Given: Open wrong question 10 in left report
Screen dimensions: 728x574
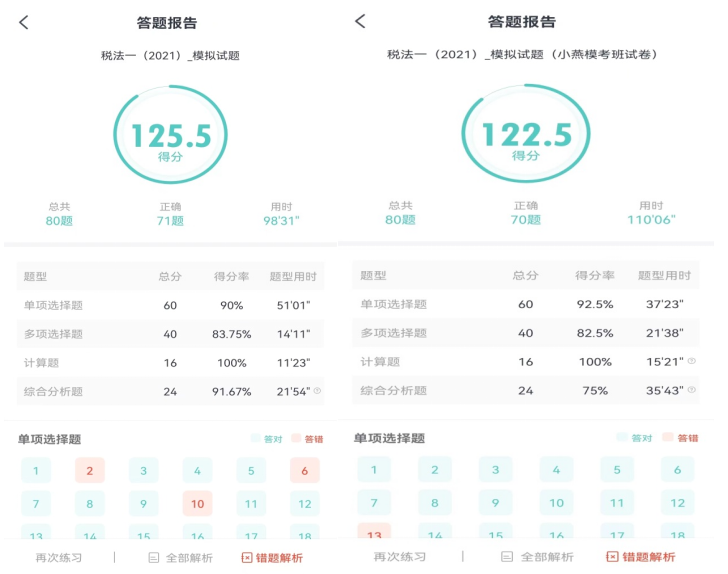Looking at the screenshot, I should (197, 503).
